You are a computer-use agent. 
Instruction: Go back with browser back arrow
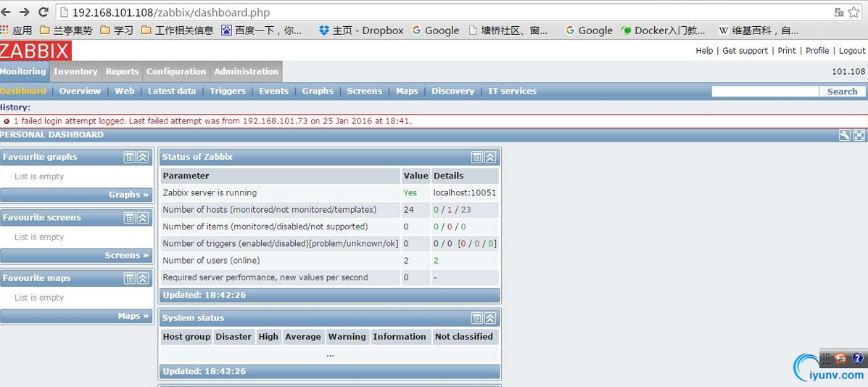(5, 12)
